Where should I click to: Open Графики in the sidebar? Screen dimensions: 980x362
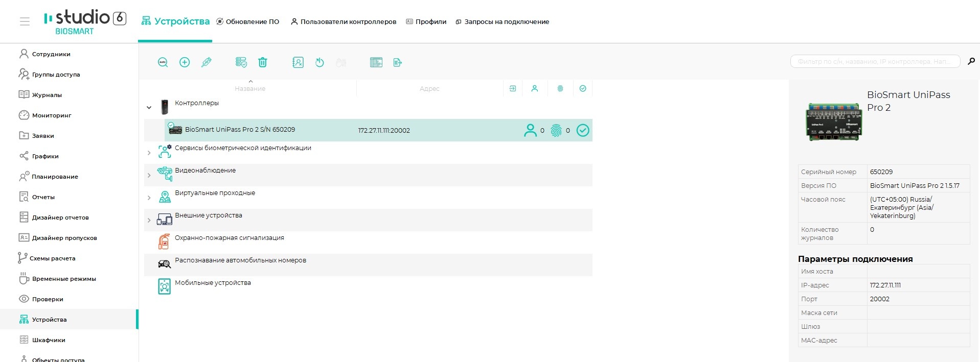click(x=69, y=156)
